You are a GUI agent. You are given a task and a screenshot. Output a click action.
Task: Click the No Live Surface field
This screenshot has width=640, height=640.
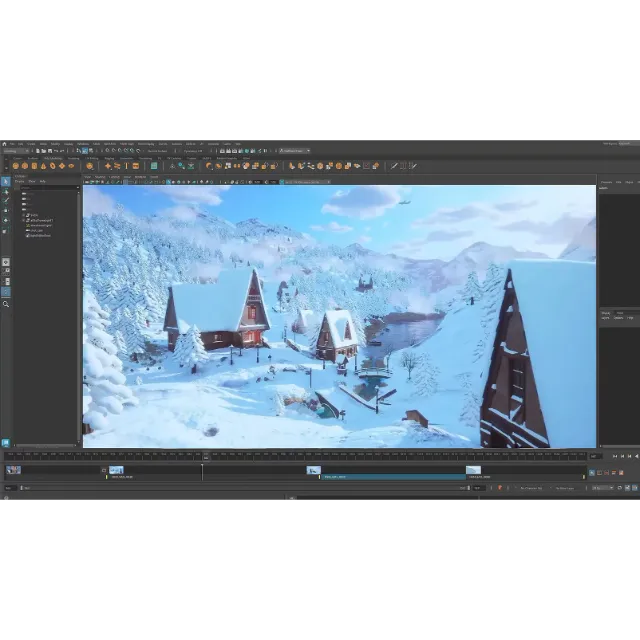(158, 151)
